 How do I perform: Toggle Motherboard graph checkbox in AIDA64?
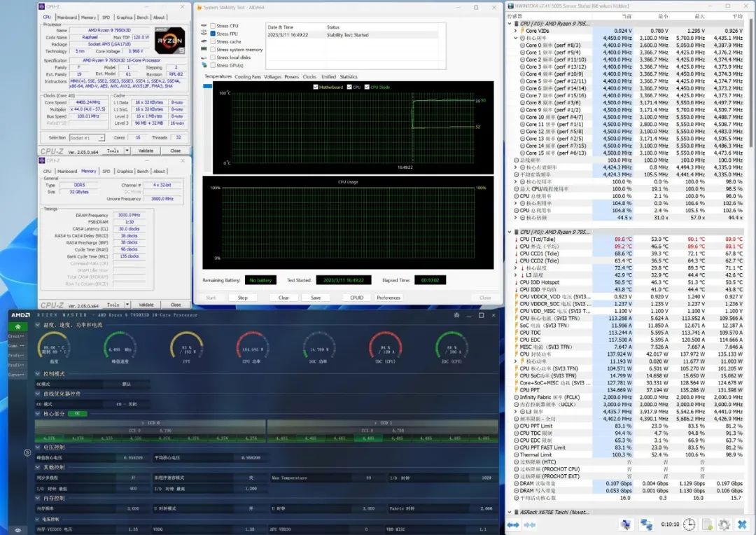pos(316,88)
